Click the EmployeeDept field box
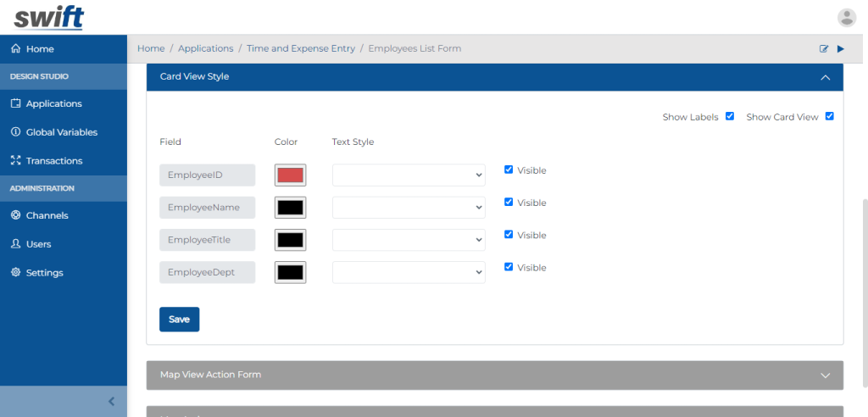 [207, 272]
